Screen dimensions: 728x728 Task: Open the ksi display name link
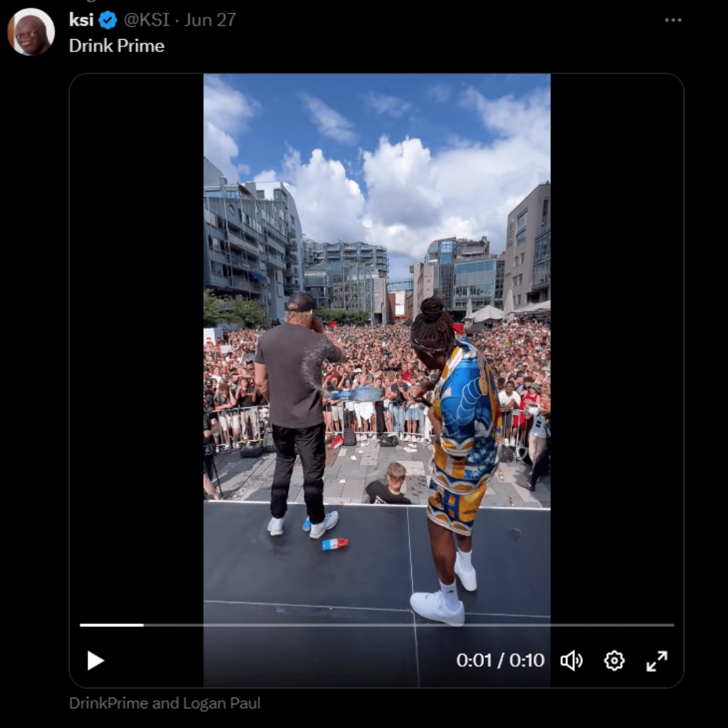tap(82, 20)
